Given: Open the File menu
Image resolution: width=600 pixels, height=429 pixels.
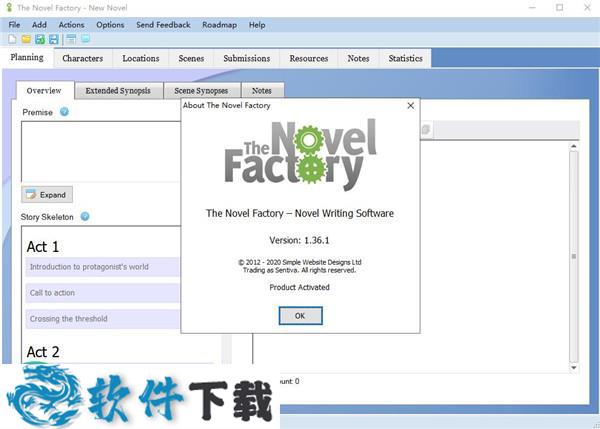Looking at the screenshot, I should point(14,25).
